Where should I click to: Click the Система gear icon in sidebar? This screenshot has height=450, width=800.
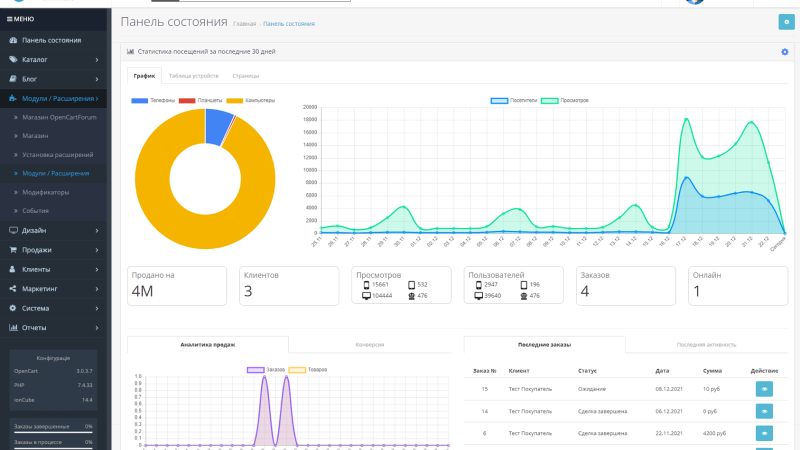point(13,308)
